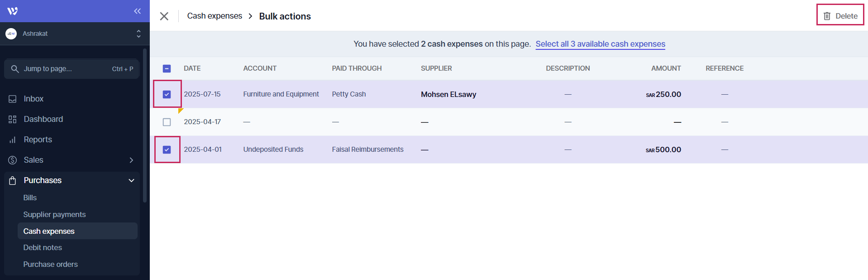Click the Inbox tray icon

coord(13,99)
